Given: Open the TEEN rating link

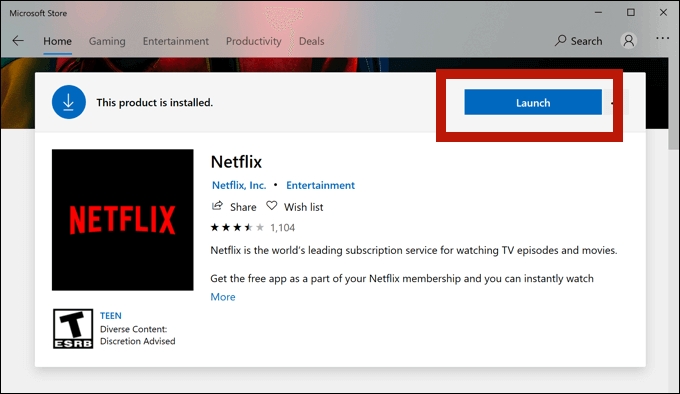Looking at the screenshot, I should (x=111, y=316).
